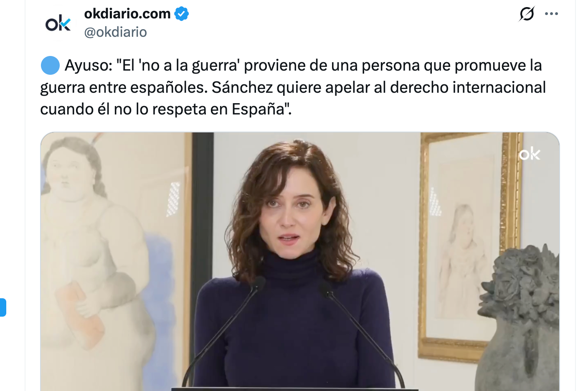This screenshot has width=588, height=391.
Task: Open the Grok slashed-circle icon
Action: pos(527,14)
